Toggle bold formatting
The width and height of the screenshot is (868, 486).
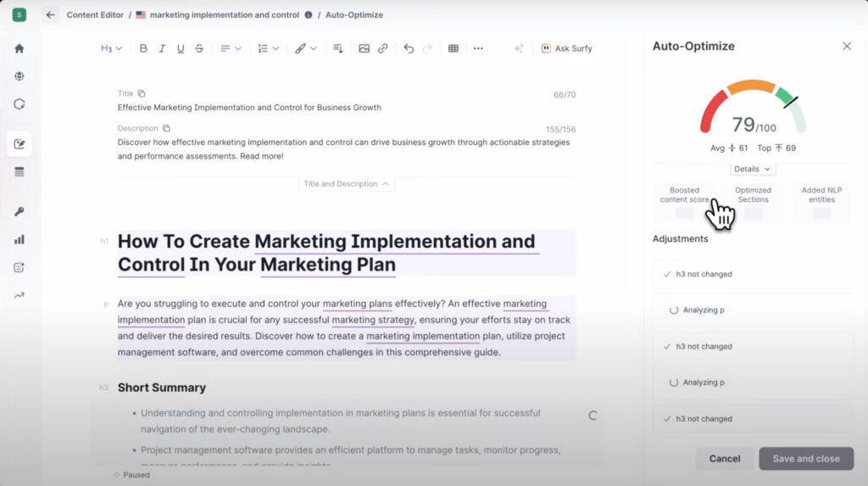click(x=143, y=48)
